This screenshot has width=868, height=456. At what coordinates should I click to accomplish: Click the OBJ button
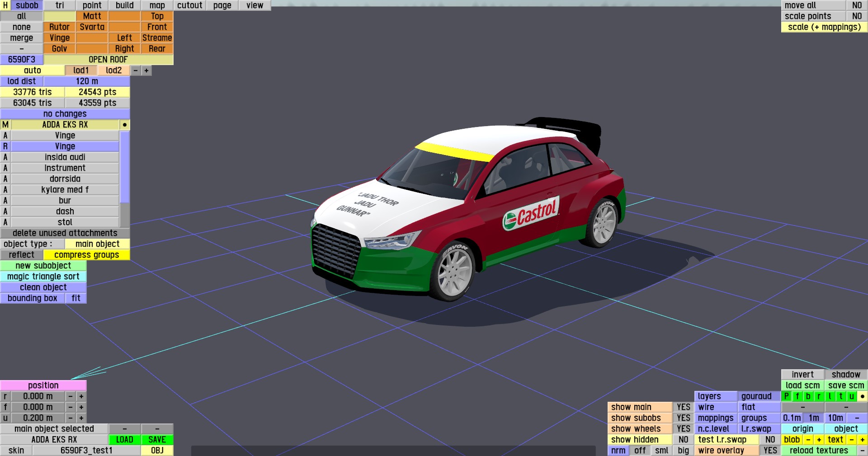coord(157,451)
